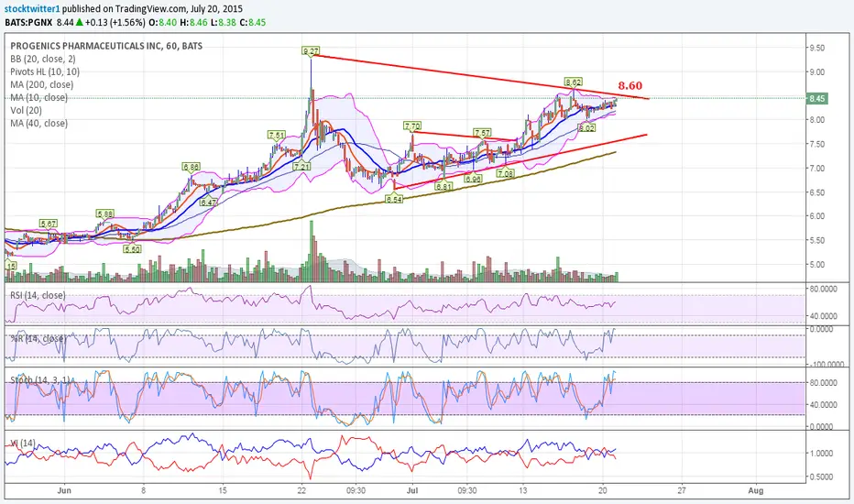Image resolution: width=854 pixels, height=504 pixels.
Task: Click the green up-arrow change indicator
Action: (x=79, y=22)
